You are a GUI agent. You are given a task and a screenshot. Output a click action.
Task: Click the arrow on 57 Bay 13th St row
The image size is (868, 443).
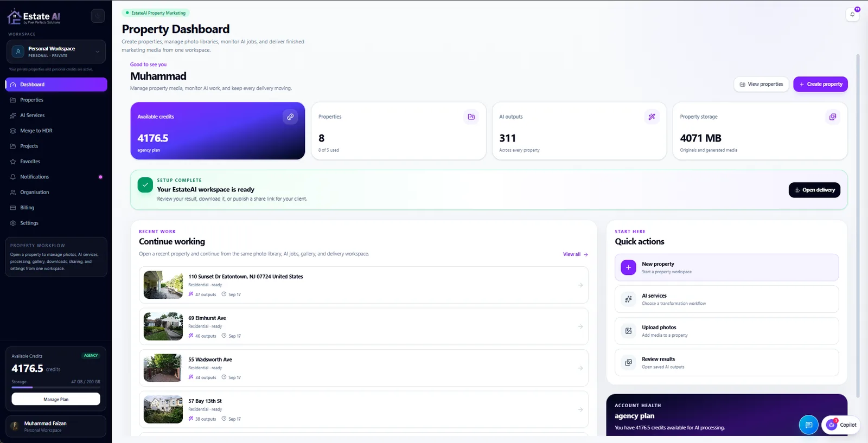[x=580, y=409]
